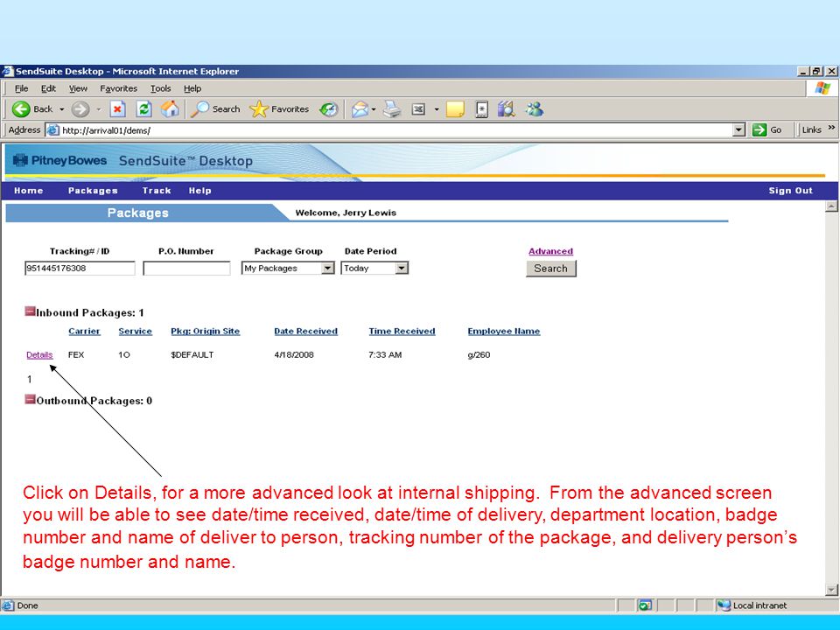
Task: Click into Tracking# / ID field
Action: [80, 269]
